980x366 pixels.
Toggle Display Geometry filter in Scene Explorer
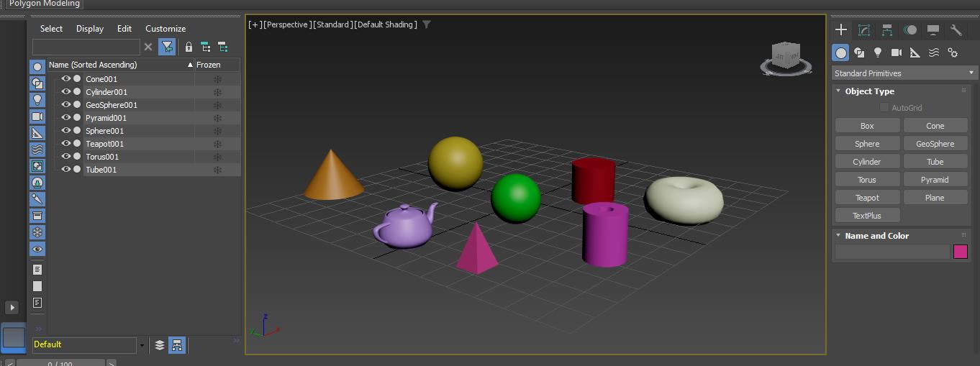(x=37, y=67)
